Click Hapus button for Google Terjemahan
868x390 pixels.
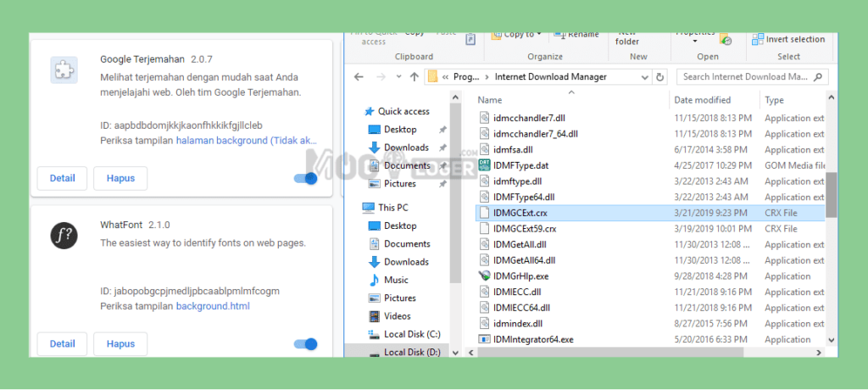coord(120,178)
